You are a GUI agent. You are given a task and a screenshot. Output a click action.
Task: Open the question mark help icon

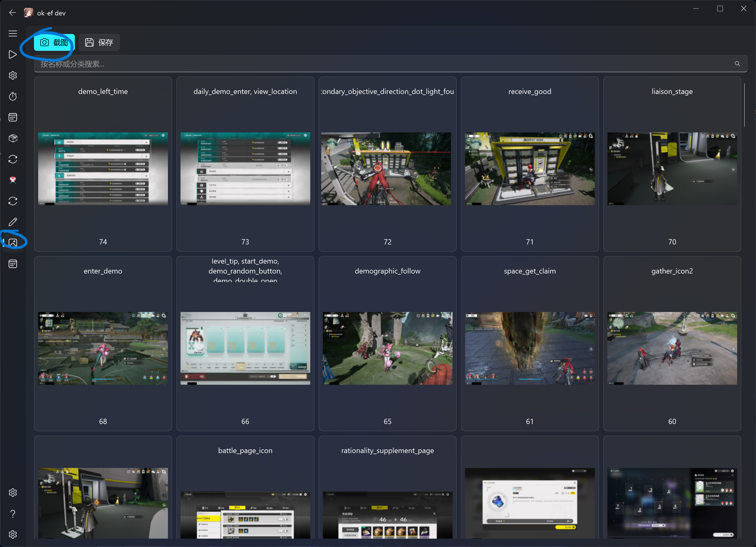[13, 514]
